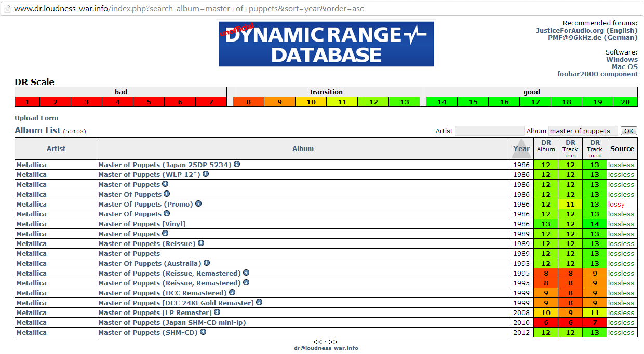This screenshot has width=644, height=354.
Task: Visit the JusticeForAudio.org (English) forum link
Action: 586,30
